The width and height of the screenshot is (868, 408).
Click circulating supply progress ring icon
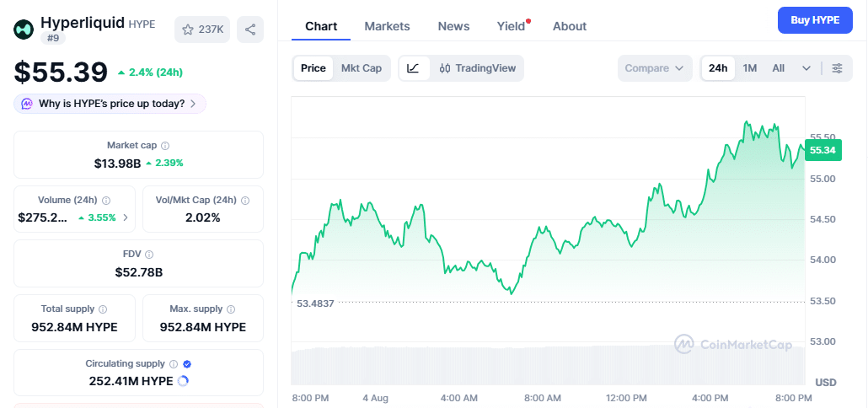[x=183, y=381]
